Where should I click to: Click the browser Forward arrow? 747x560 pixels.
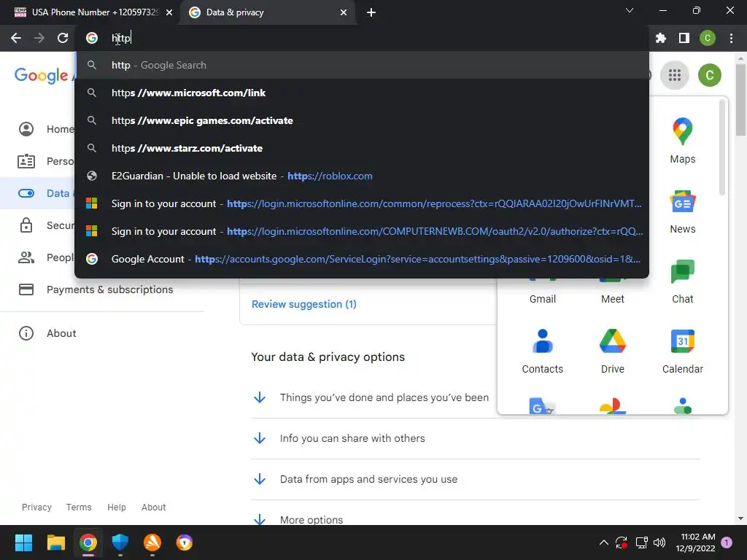pyautogui.click(x=39, y=38)
